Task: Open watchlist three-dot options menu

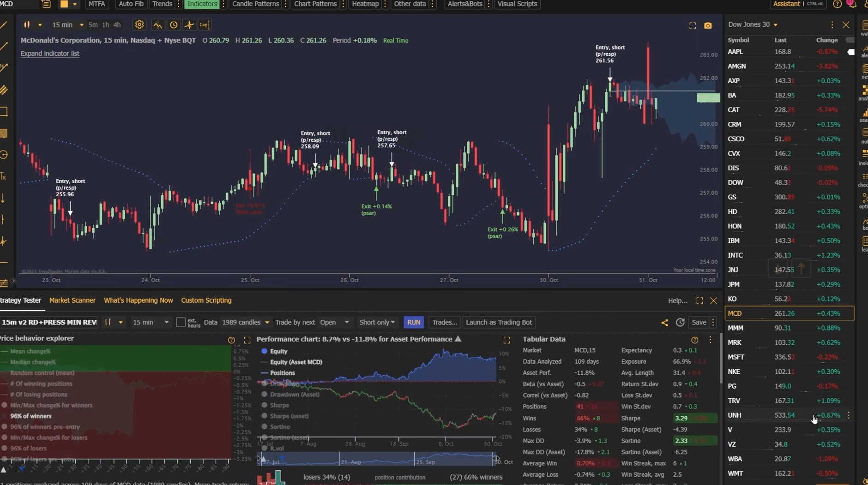Action: click(832, 25)
